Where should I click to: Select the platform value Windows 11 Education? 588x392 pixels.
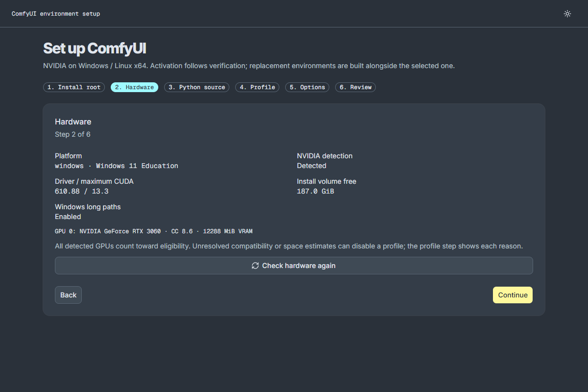point(117,166)
